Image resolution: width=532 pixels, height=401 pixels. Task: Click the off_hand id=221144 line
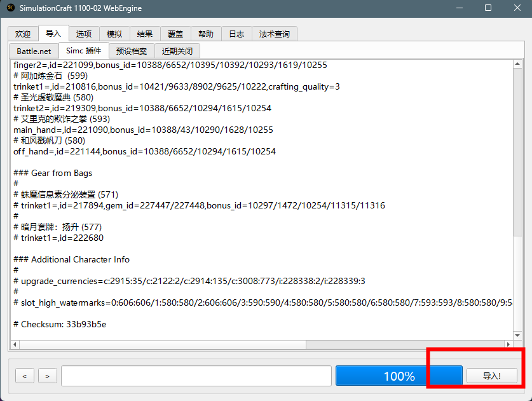(144, 151)
